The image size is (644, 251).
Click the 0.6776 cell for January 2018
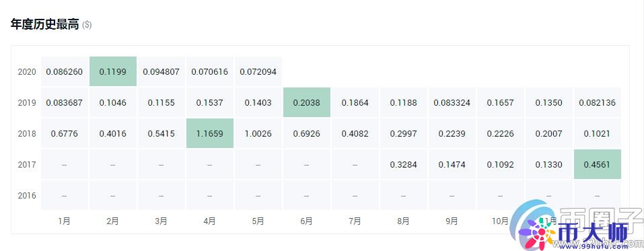click(64, 133)
